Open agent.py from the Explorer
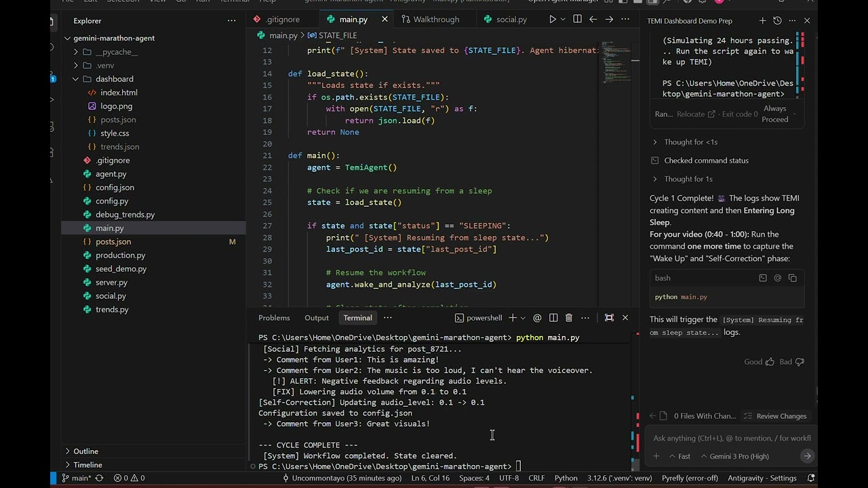 pos(111,174)
